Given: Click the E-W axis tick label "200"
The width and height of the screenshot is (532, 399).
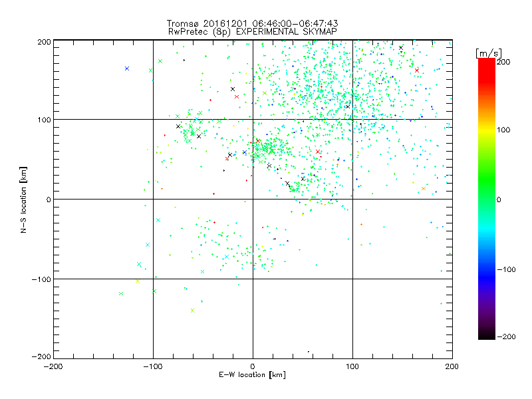Looking at the screenshot, I should (452, 366).
